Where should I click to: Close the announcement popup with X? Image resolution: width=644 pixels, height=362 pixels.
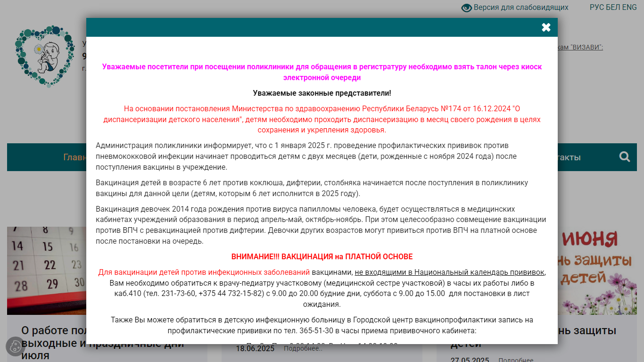tap(546, 27)
